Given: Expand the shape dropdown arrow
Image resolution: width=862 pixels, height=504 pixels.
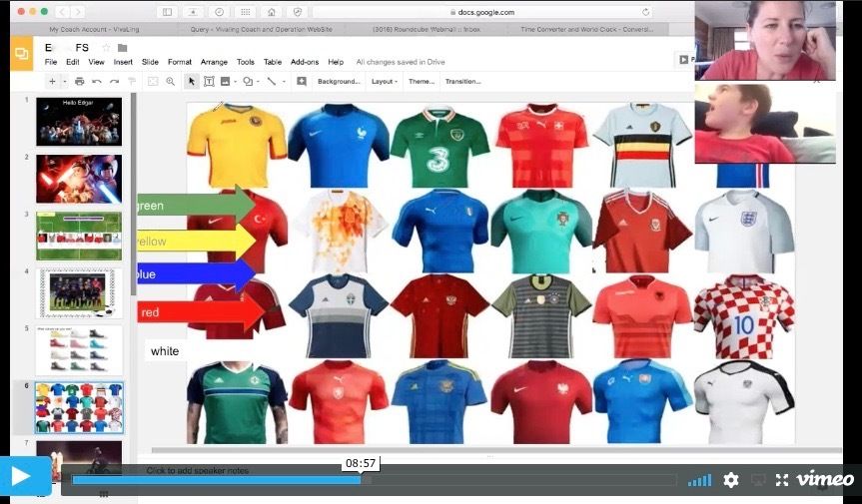Looking at the screenshot, I should (x=259, y=81).
